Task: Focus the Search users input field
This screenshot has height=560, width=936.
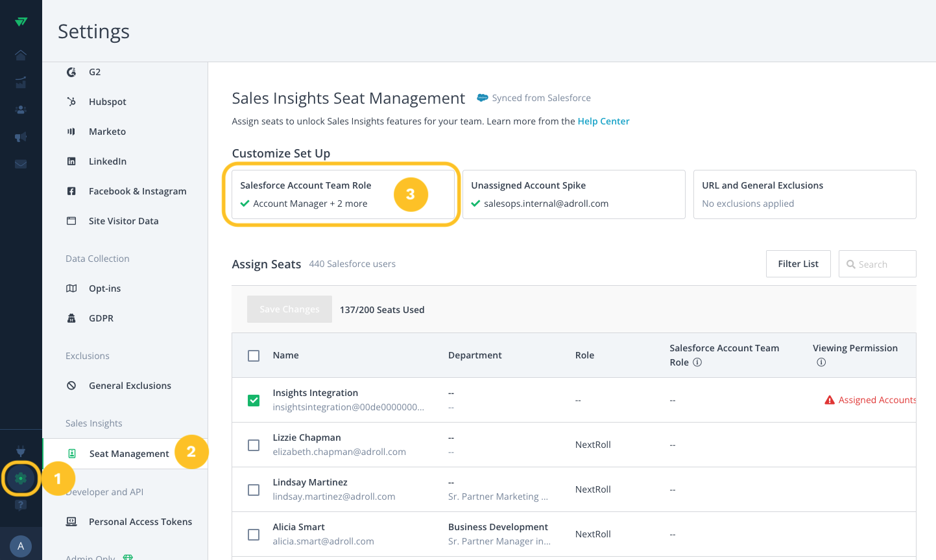Action: coord(878,264)
